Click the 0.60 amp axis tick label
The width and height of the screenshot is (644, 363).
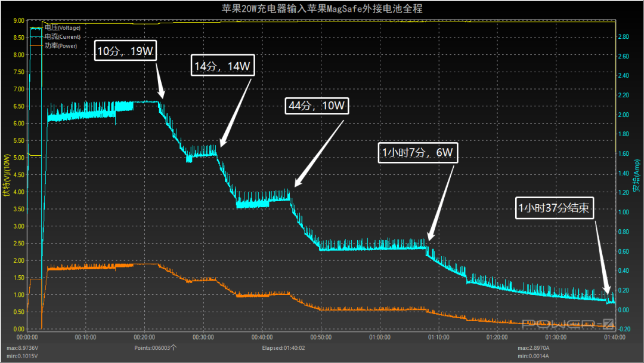(x=624, y=251)
